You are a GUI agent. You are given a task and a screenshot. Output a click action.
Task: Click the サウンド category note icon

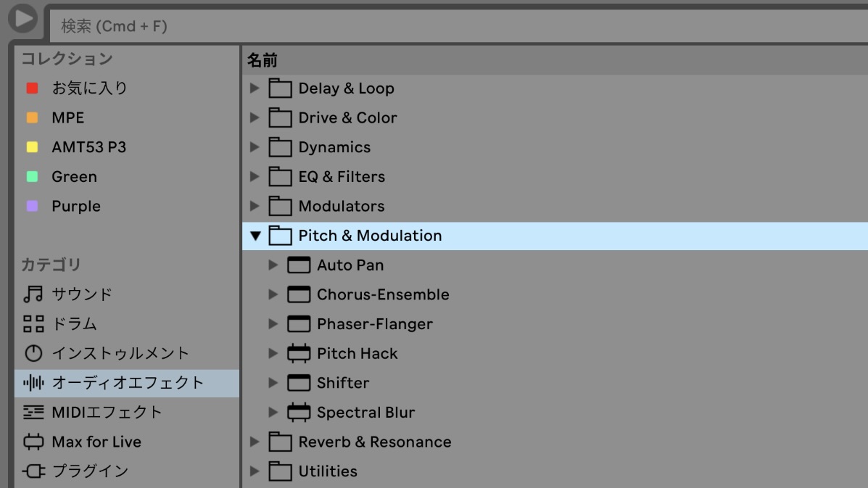tap(33, 294)
